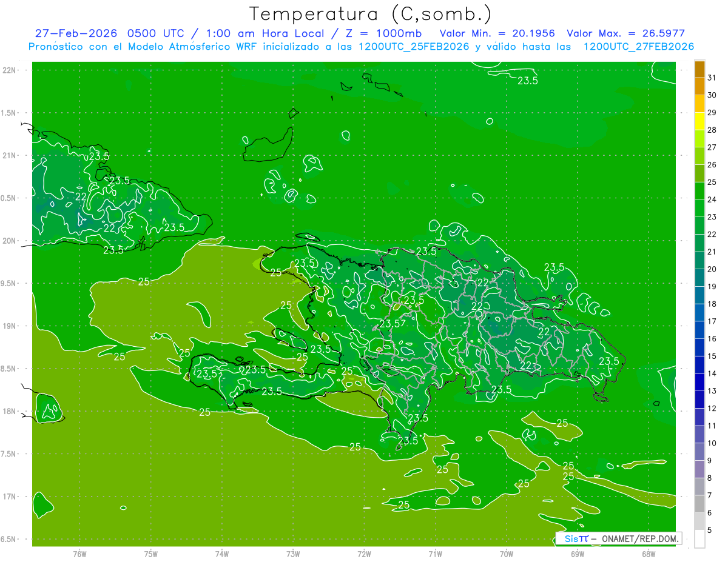Select the "Valor Min. = 20.1956" text
The image size is (728, 562).
point(497,33)
